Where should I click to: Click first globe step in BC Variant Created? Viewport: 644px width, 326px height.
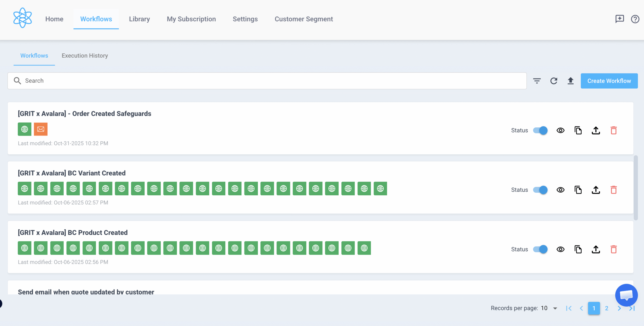coord(25,189)
